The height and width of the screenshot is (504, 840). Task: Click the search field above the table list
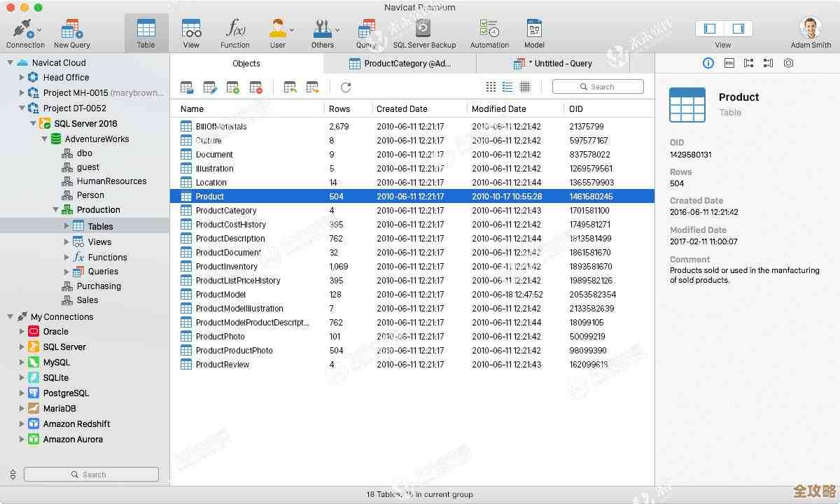[598, 87]
